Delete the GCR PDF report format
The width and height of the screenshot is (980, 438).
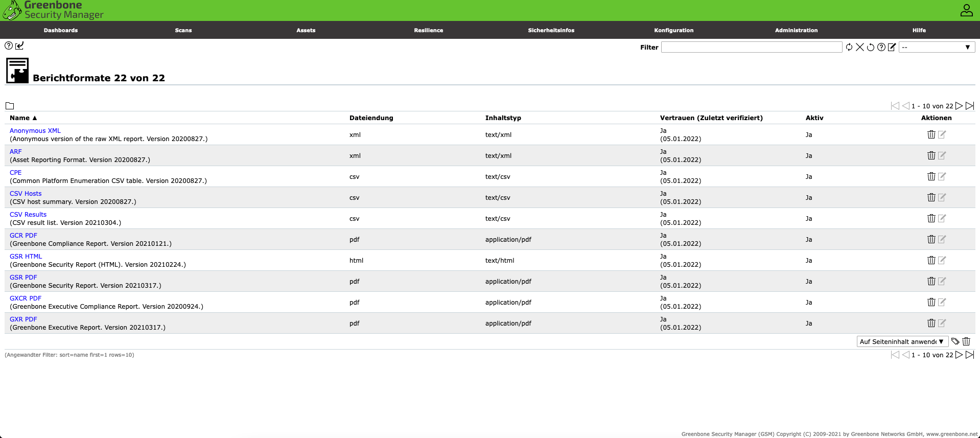pyautogui.click(x=931, y=239)
